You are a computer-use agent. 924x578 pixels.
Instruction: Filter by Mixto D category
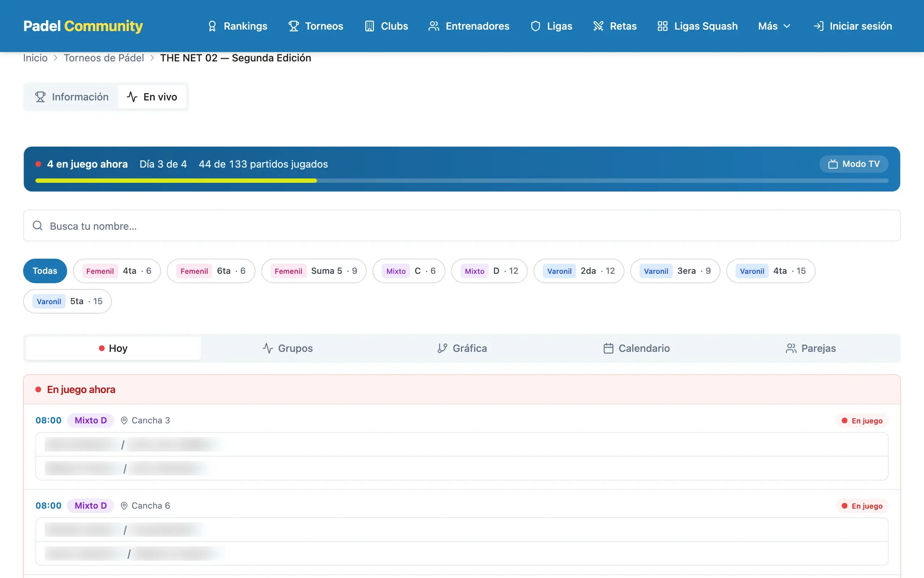point(489,271)
